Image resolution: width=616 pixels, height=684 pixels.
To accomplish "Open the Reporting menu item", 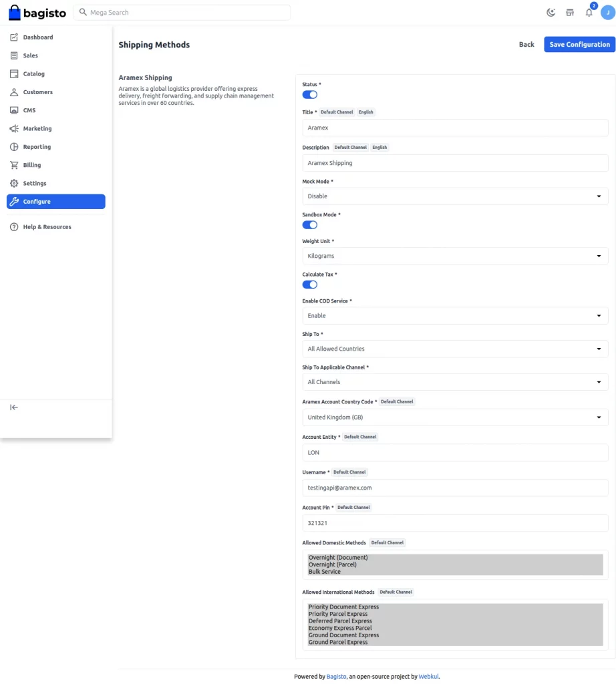I will [56, 147].
